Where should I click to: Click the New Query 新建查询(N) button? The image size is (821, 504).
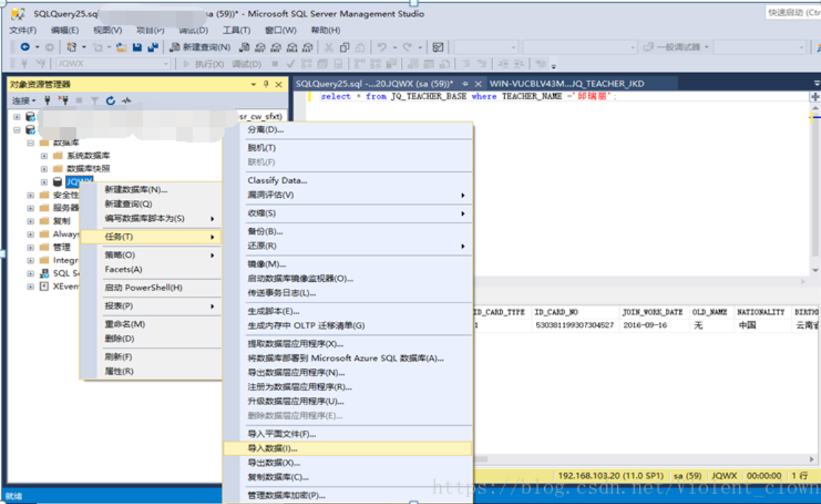(201, 47)
